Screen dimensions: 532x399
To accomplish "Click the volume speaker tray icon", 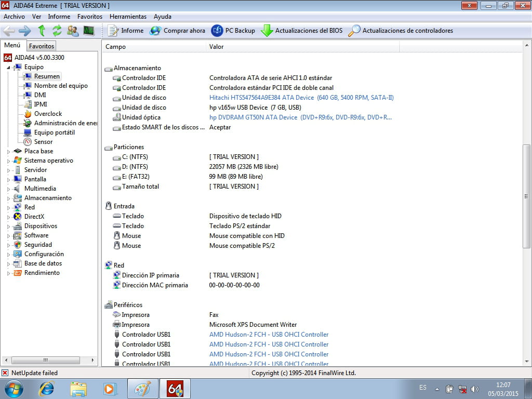I will click(475, 389).
